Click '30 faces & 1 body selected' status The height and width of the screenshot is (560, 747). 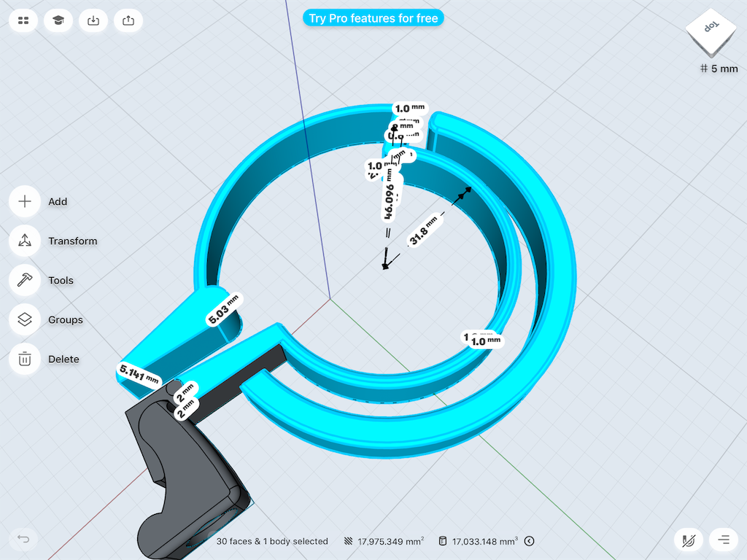tap(272, 542)
